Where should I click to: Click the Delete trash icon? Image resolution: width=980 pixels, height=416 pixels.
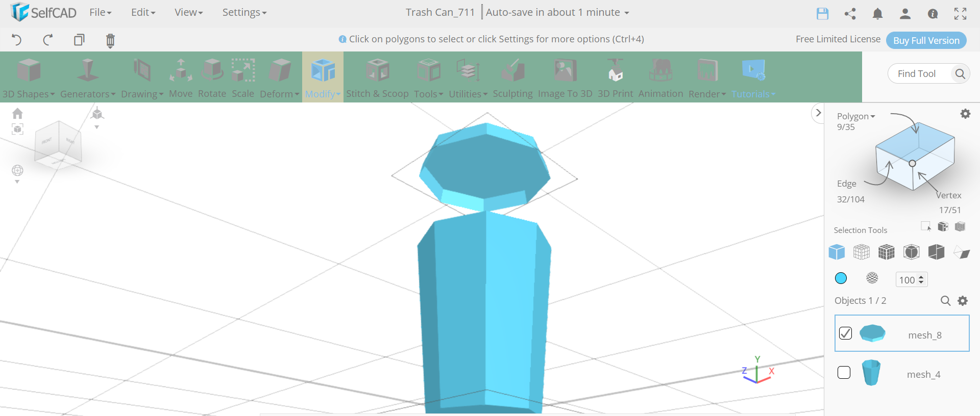click(x=110, y=40)
